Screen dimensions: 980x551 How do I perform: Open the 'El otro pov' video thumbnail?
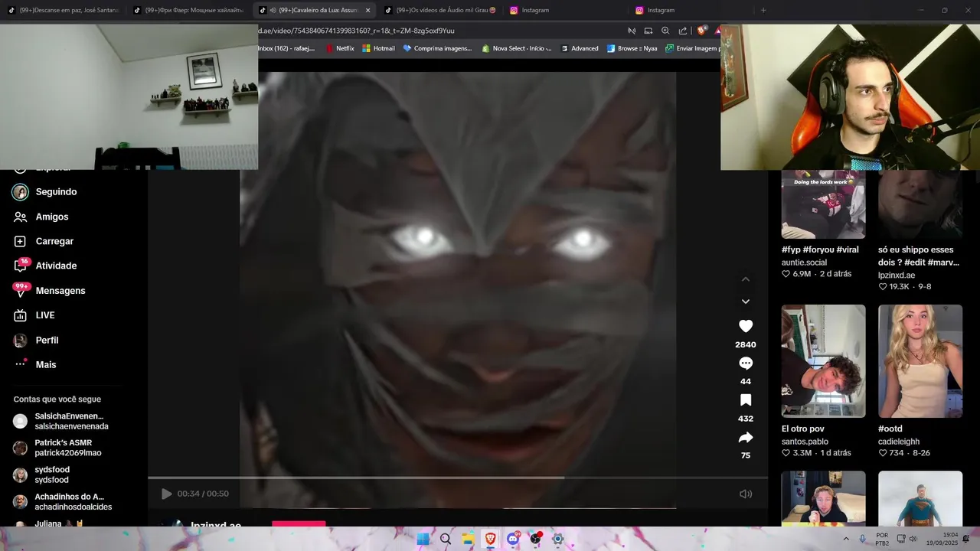(x=823, y=361)
